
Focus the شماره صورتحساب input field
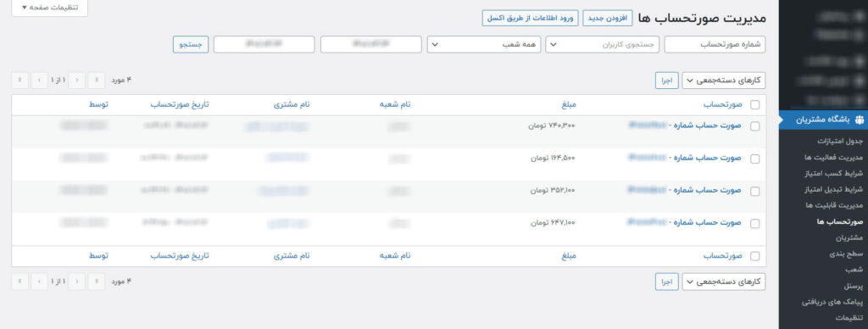715,44
